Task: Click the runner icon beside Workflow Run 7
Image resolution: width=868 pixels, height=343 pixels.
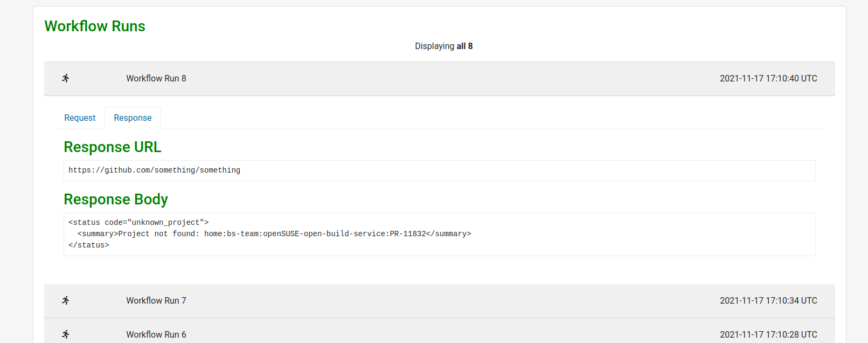Action: 65,301
